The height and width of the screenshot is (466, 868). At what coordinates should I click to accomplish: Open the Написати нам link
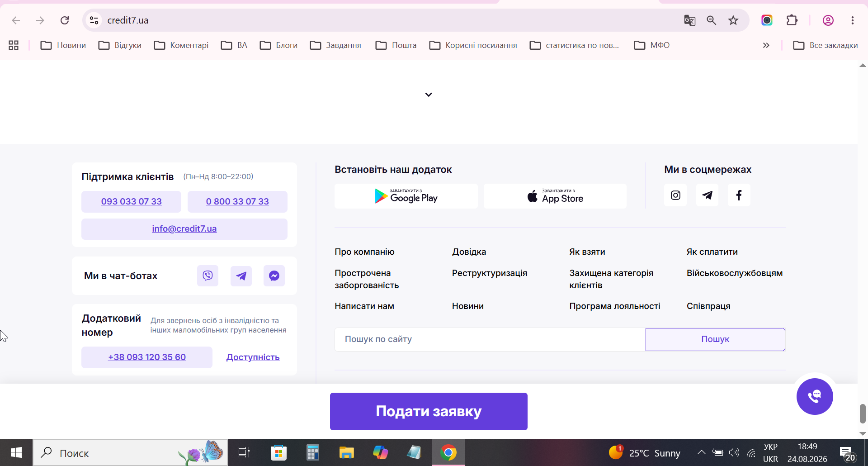click(364, 306)
